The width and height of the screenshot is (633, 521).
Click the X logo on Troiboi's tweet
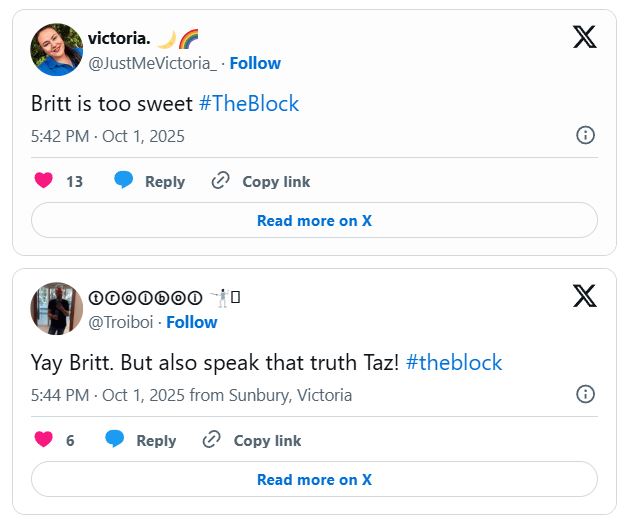(x=584, y=296)
